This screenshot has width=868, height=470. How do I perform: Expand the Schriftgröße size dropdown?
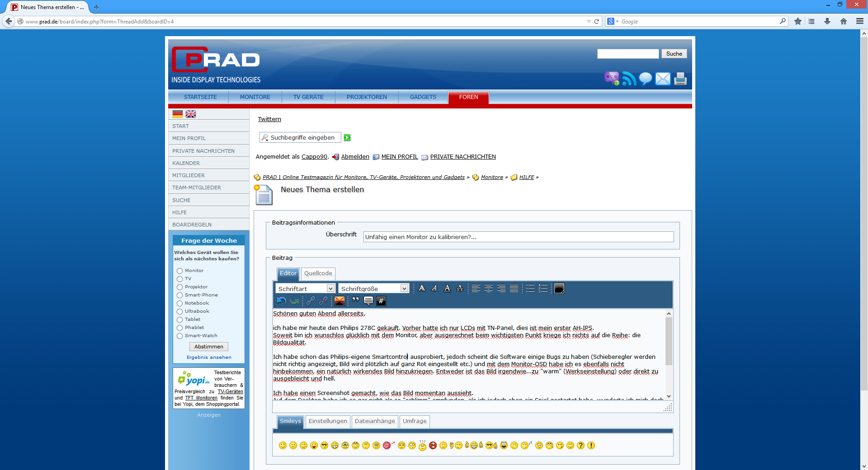coord(404,289)
